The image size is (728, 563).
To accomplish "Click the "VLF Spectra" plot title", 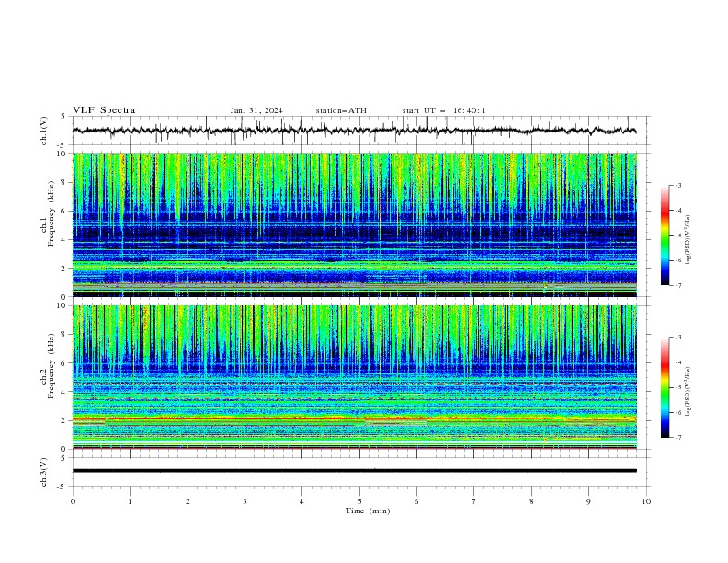I will (104, 110).
